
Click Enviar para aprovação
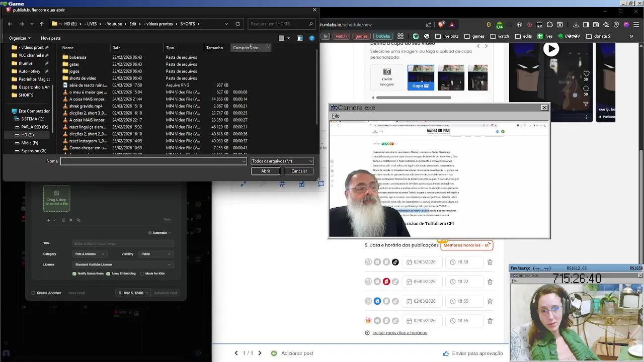472,353
